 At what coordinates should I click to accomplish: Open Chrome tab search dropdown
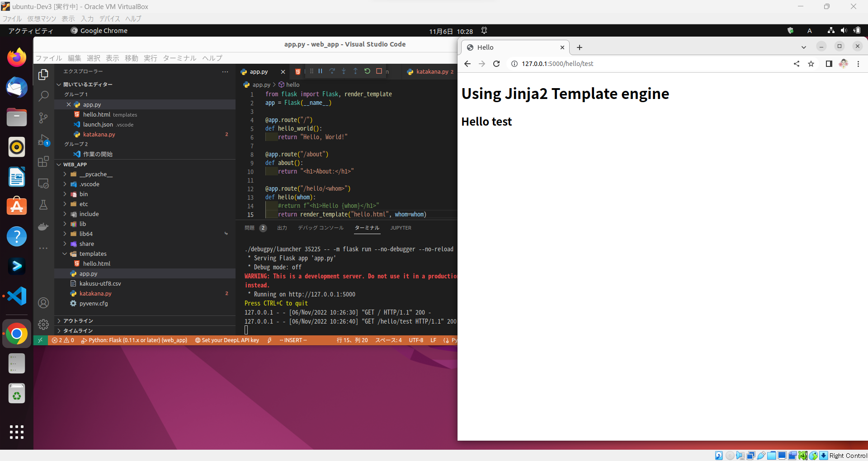point(803,47)
